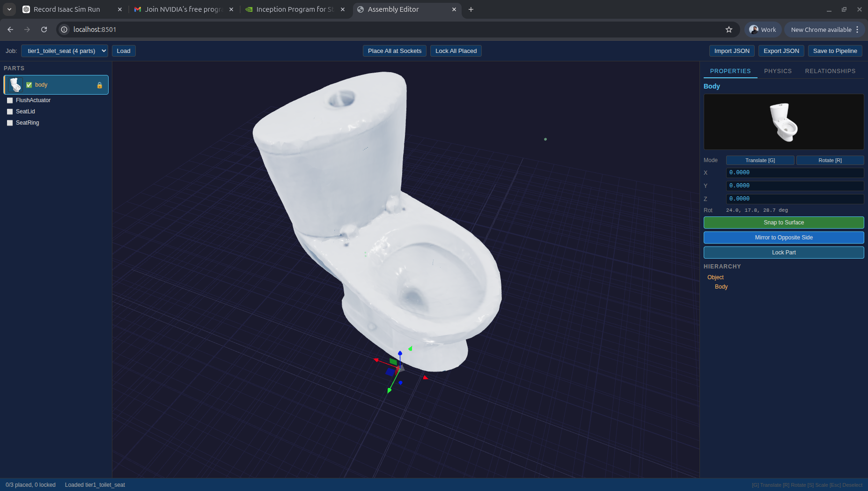Click the lock icon on body part
Image resolution: width=868 pixels, height=491 pixels.
click(99, 85)
